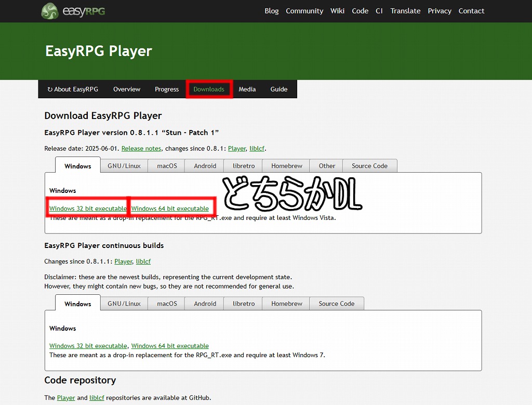Select the Downloads section
Image resolution: width=532 pixels, height=405 pixels.
click(x=209, y=89)
